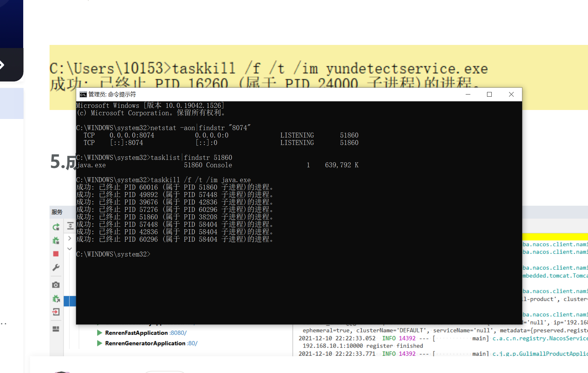Click the 'PID 57276' success line
The image size is (588, 373).
point(175,210)
